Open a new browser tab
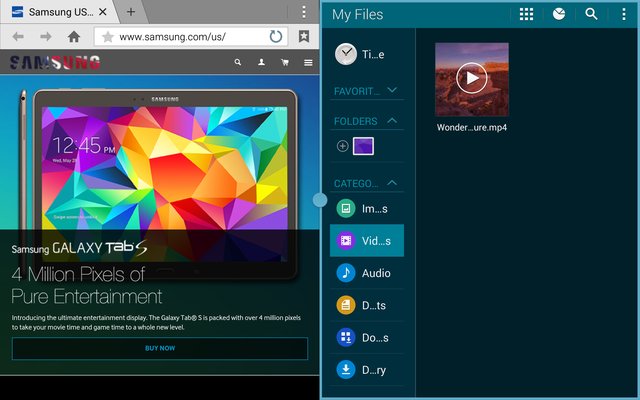This screenshot has height=400, width=640. coord(131,12)
